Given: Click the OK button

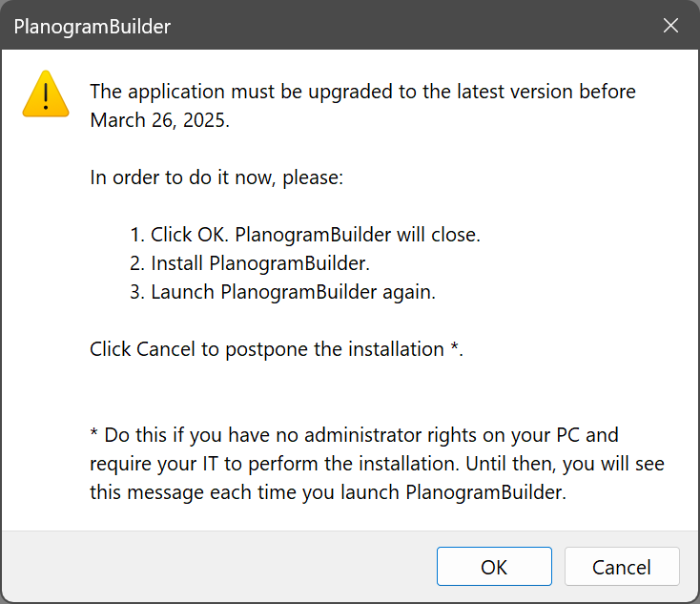Looking at the screenshot, I should coord(494,567).
